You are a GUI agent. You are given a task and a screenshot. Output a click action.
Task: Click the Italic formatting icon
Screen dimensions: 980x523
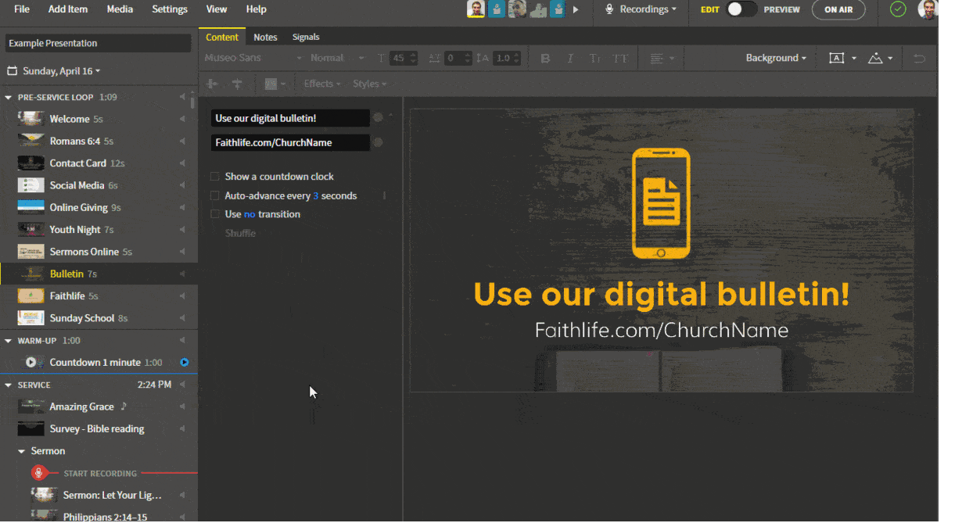(x=570, y=59)
